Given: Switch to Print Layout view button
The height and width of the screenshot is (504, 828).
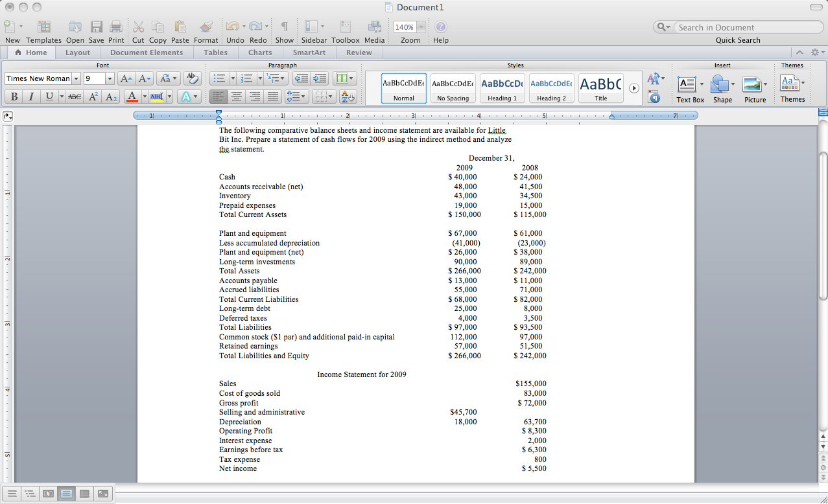Looking at the screenshot, I should (66, 494).
